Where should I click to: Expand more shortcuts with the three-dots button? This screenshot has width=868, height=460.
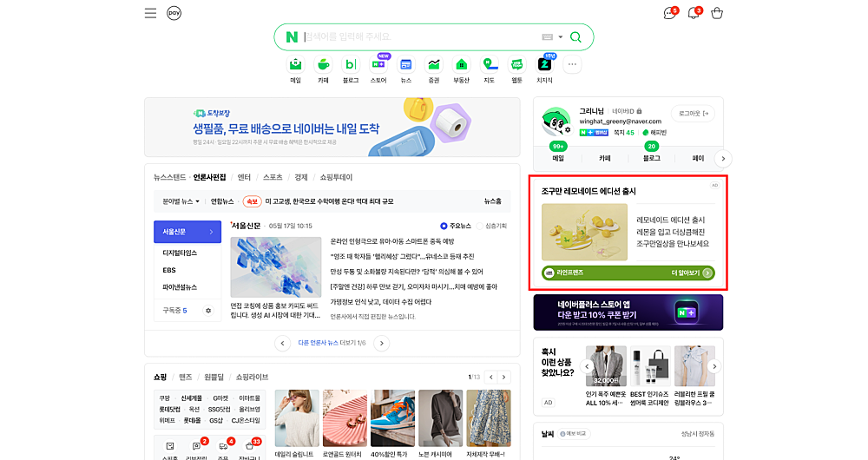click(x=572, y=64)
